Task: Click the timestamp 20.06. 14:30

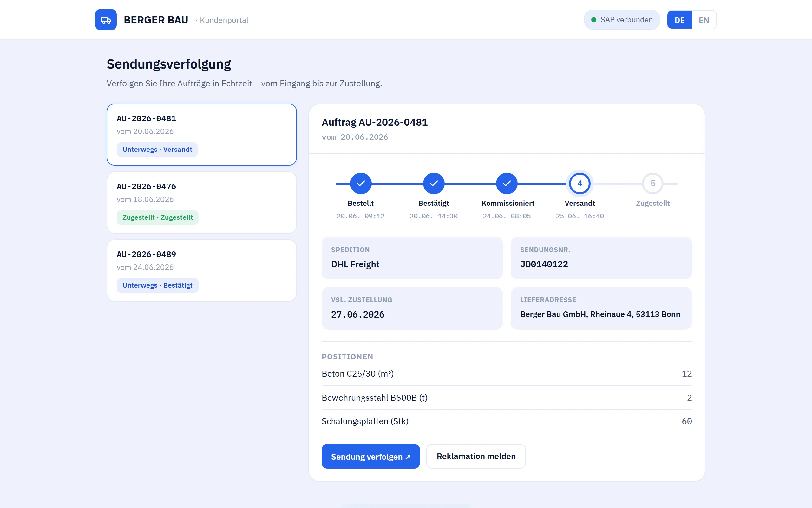Action: 434,216
